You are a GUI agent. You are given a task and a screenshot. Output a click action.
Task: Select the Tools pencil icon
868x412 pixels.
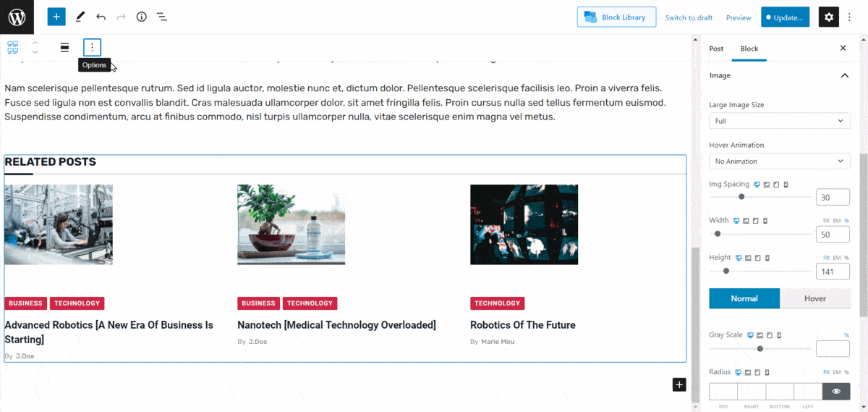coord(80,17)
